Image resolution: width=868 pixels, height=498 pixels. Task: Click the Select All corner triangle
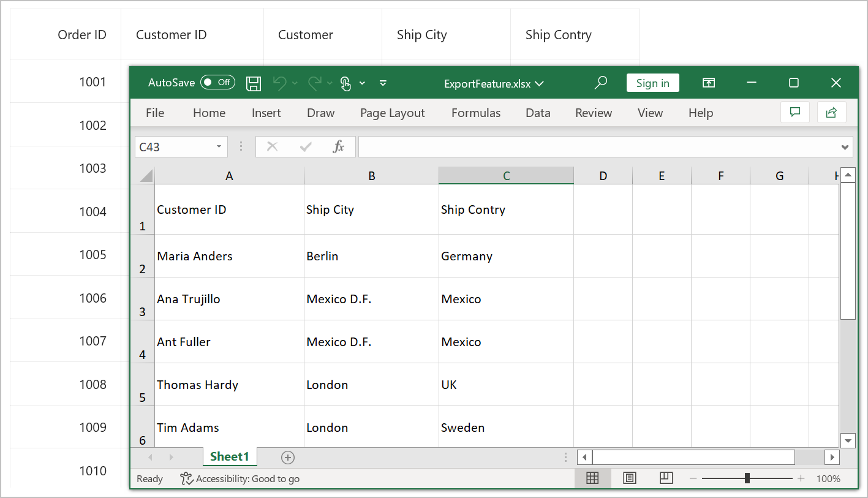click(x=146, y=176)
